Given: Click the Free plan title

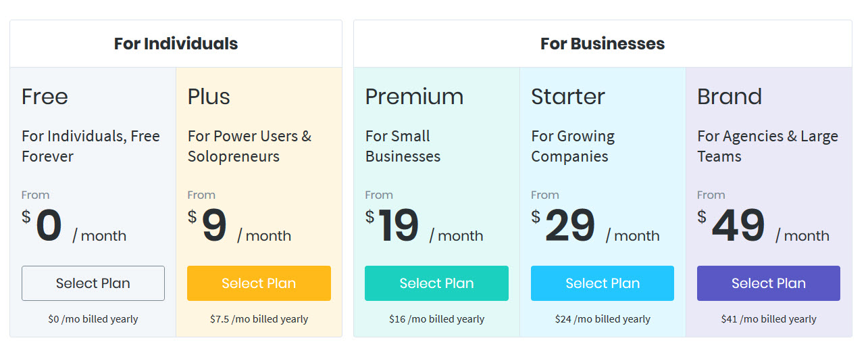Looking at the screenshot, I should [x=45, y=97].
